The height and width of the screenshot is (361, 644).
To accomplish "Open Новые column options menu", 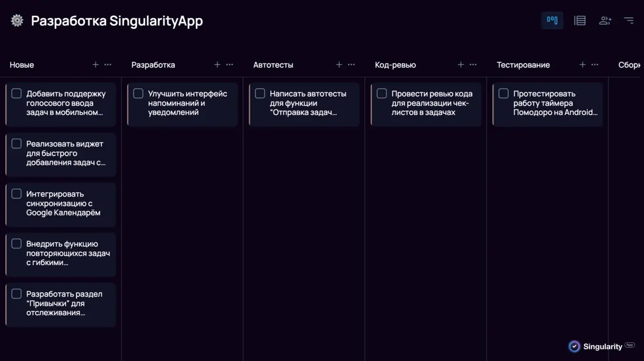I will pyautogui.click(x=108, y=65).
